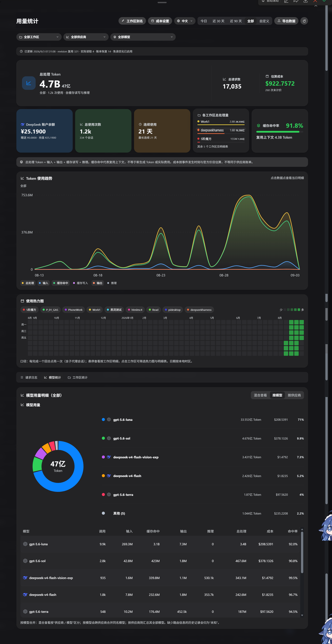Click the OpenAI logo in the gpt-5.6-sol table row
Viewport: 332px width, 644px height.
25,561
